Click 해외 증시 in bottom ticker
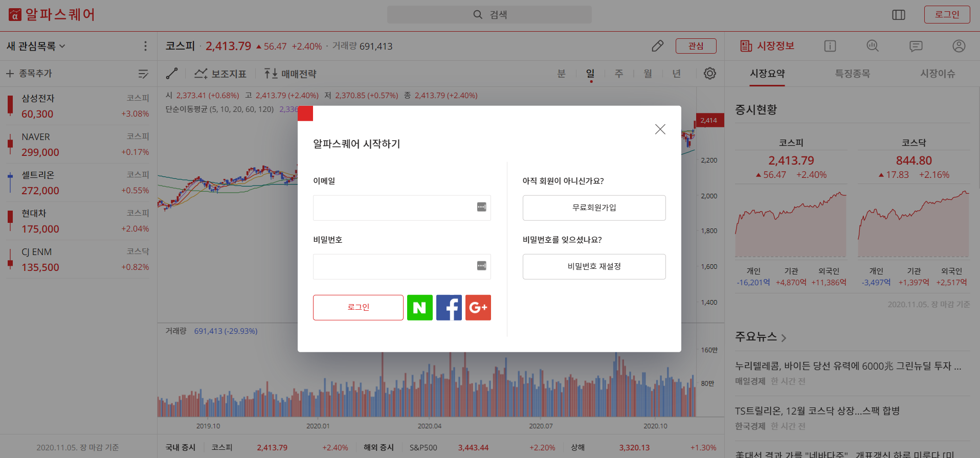Viewport: 980px width, 458px height. point(378,447)
